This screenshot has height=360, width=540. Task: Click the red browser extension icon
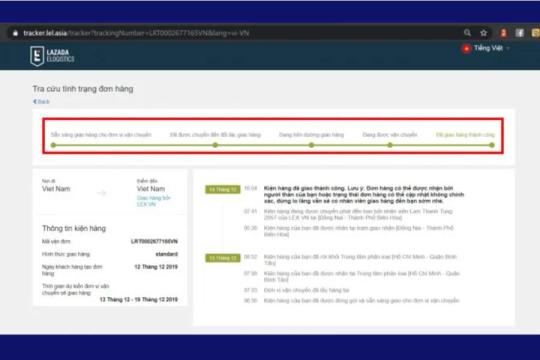[503, 33]
